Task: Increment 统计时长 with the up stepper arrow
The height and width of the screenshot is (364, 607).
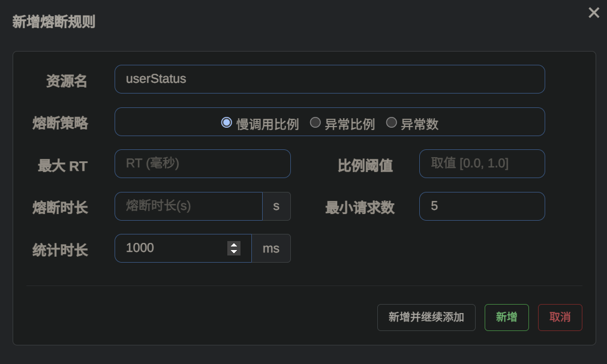Action: [x=234, y=245]
